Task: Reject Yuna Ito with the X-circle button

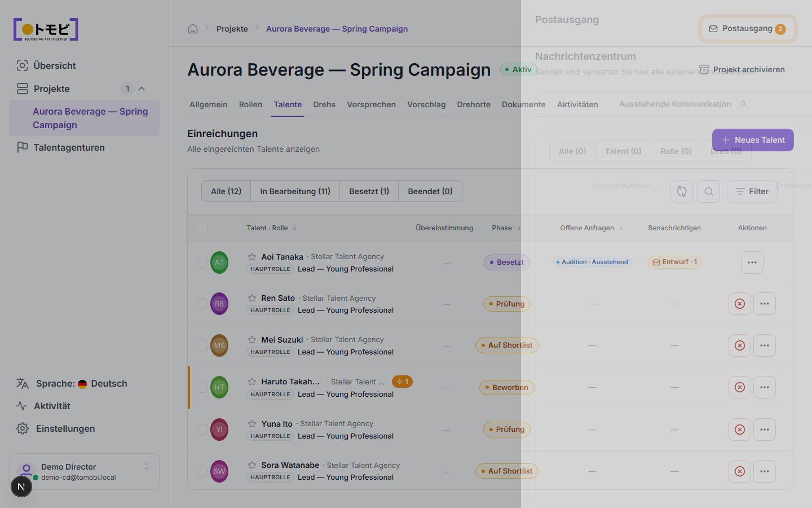Action: [740, 430]
